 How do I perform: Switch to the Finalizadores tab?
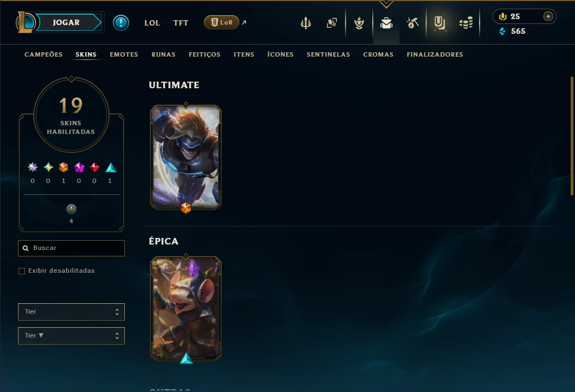click(x=434, y=54)
